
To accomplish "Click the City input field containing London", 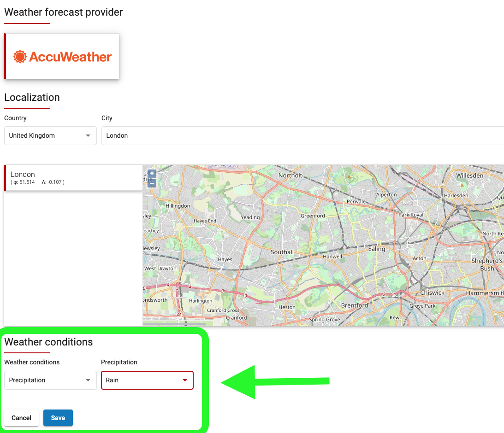I will [303, 135].
